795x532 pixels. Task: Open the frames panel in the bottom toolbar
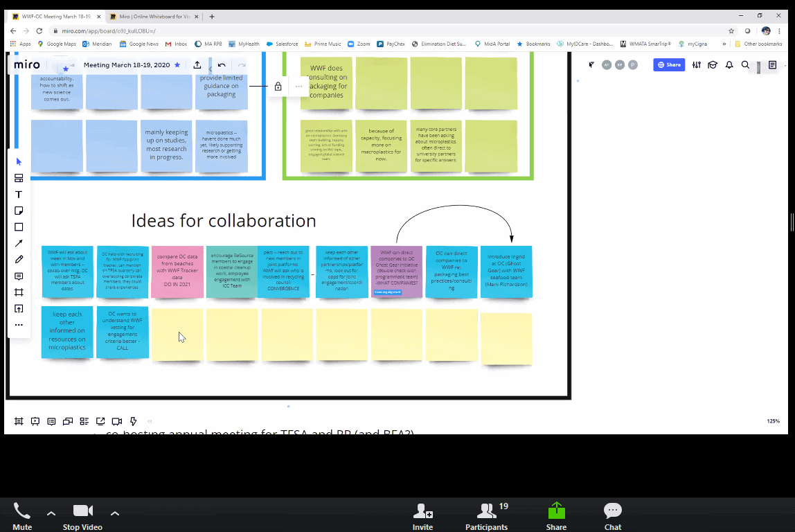19,421
